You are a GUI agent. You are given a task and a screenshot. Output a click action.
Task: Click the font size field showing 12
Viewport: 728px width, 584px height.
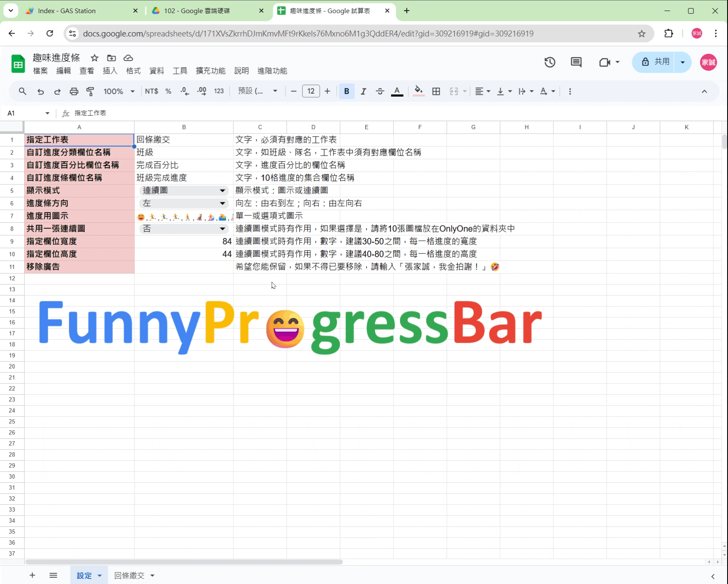(311, 91)
